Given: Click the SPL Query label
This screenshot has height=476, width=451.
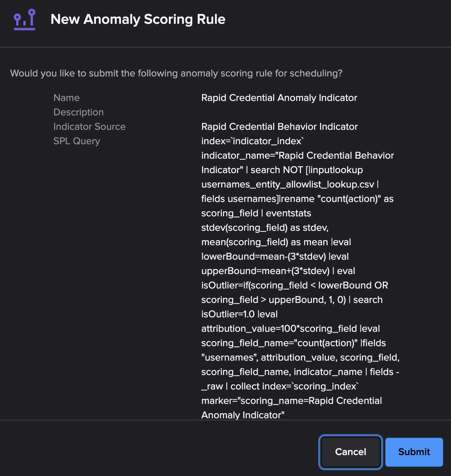Looking at the screenshot, I should tap(76, 141).
